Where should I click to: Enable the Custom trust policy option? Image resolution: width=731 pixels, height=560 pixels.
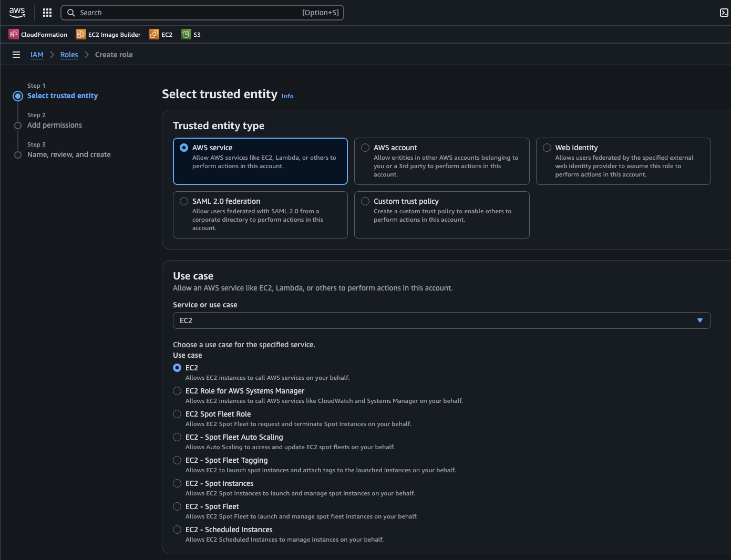pos(365,201)
